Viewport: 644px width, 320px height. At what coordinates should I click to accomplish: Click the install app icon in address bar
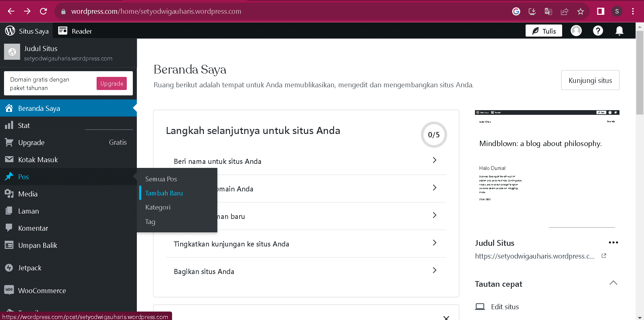[x=532, y=11]
